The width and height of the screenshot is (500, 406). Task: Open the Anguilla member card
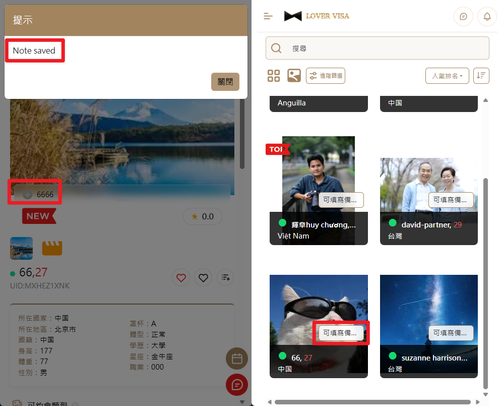(319, 104)
